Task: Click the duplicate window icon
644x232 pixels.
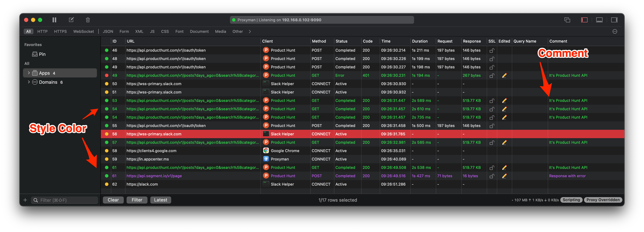Action: point(567,20)
